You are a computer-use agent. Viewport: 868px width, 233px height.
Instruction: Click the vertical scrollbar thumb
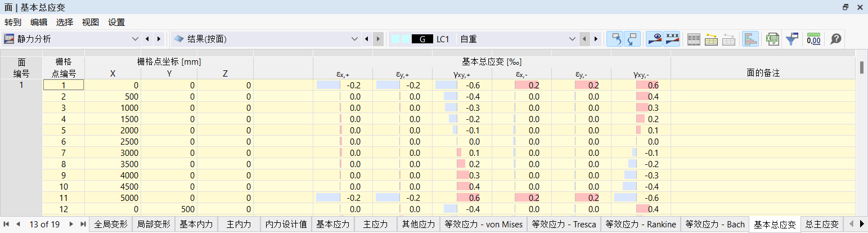(861, 67)
